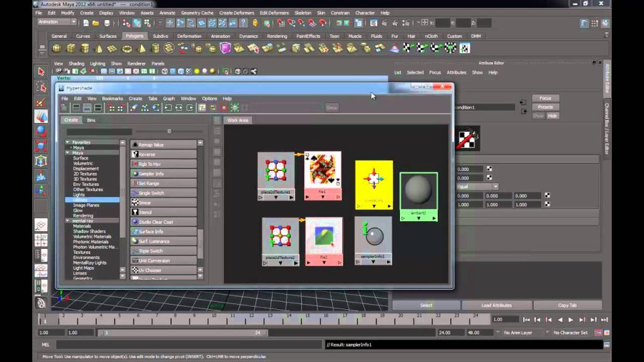Click Hypershade rearrange graph icon
Viewport: 644px width, 362px height.
[145, 108]
